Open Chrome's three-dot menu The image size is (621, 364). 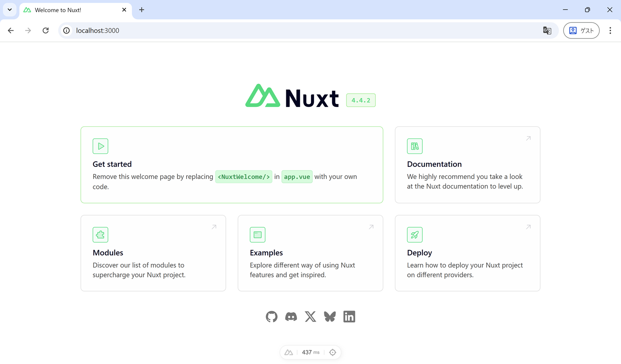coord(610,30)
